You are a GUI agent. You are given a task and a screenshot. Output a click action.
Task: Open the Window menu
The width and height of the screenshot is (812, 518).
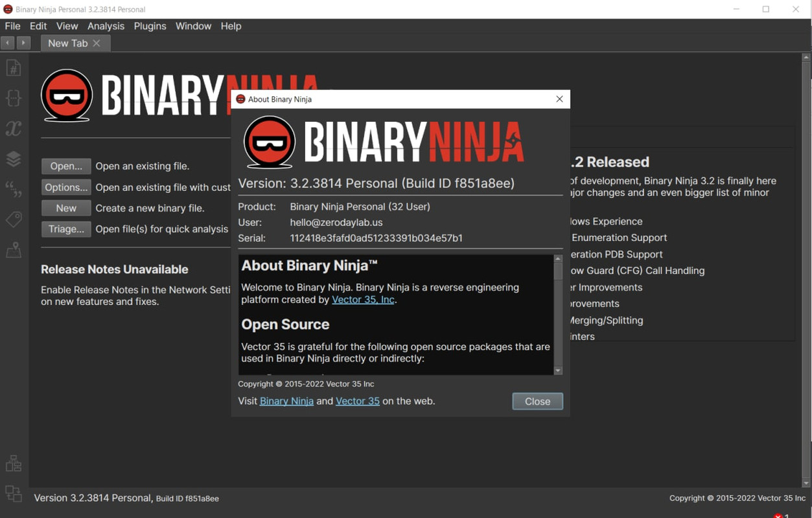click(x=193, y=26)
